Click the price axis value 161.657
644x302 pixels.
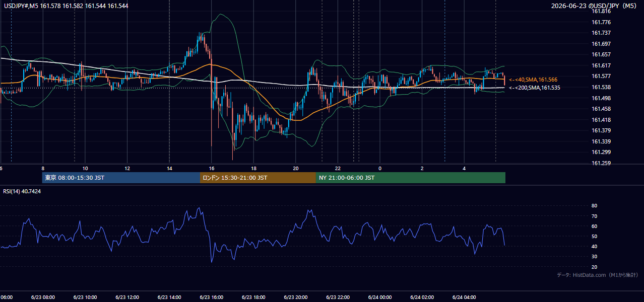point(601,54)
